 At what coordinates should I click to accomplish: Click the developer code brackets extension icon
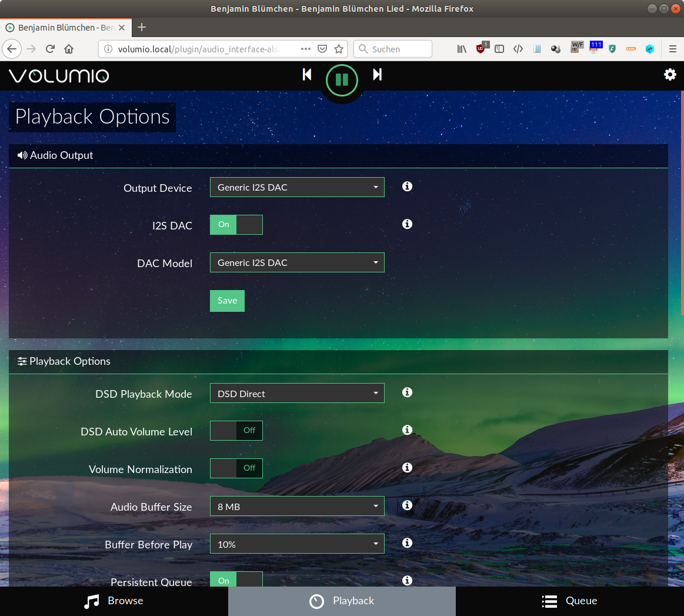pos(518,49)
